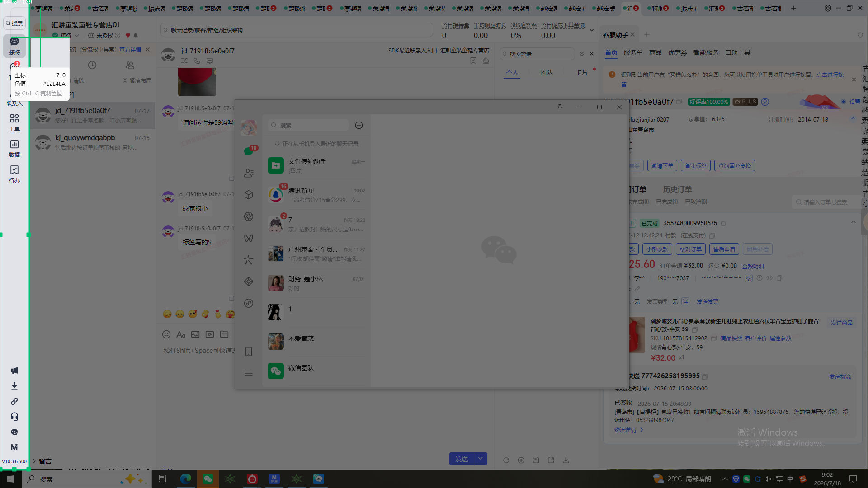This screenshot has width=868, height=488.
Task: Open WeChat chats icon with badge 18
Action: (249, 151)
